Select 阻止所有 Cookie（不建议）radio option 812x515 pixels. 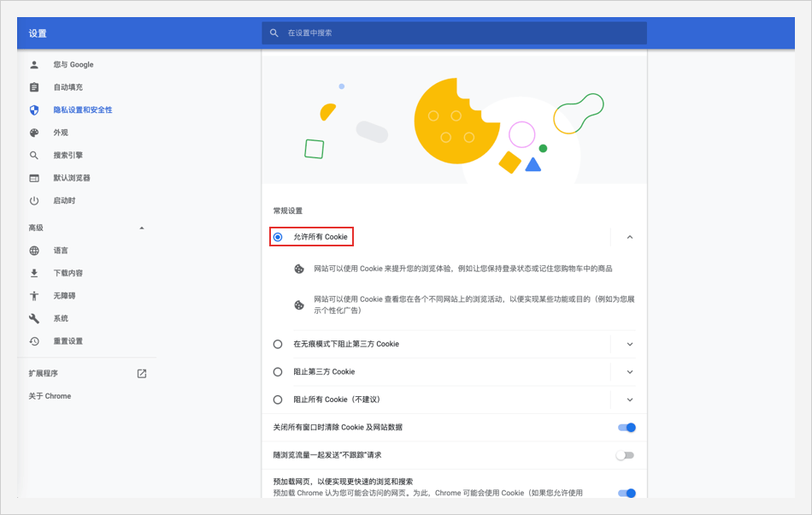pos(278,400)
